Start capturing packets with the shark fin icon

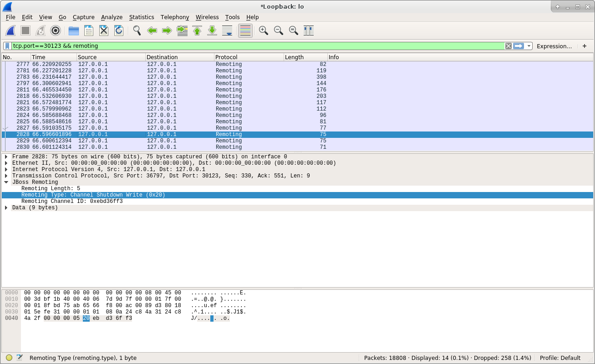click(x=10, y=30)
